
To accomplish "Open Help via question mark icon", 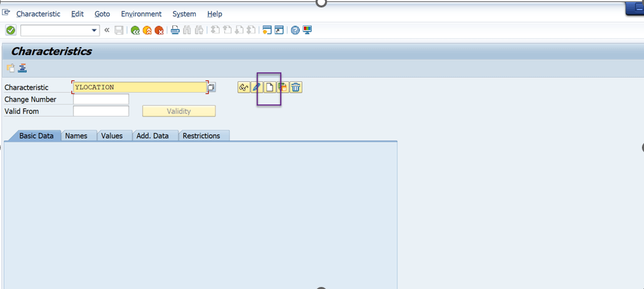I will pos(295,30).
